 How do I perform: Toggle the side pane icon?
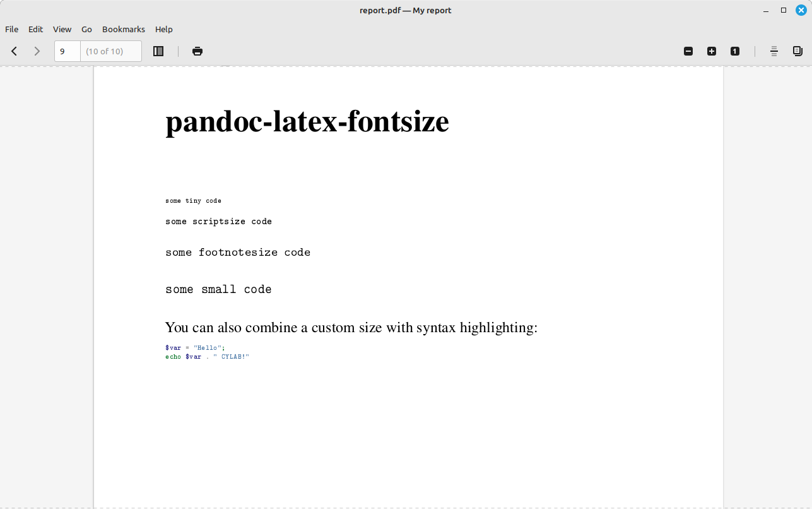pyautogui.click(x=158, y=51)
